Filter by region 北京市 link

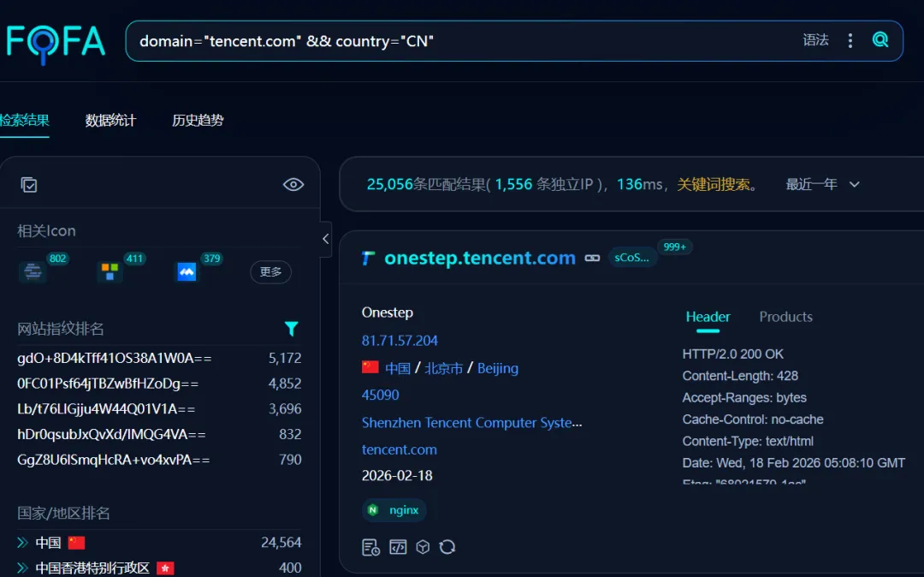coord(444,368)
